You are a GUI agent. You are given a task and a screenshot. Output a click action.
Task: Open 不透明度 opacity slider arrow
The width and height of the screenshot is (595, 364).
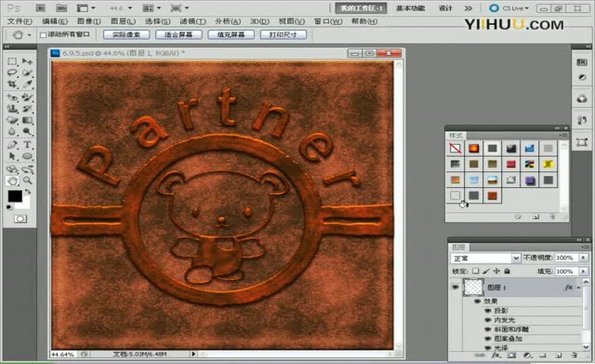pyautogui.click(x=584, y=257)
